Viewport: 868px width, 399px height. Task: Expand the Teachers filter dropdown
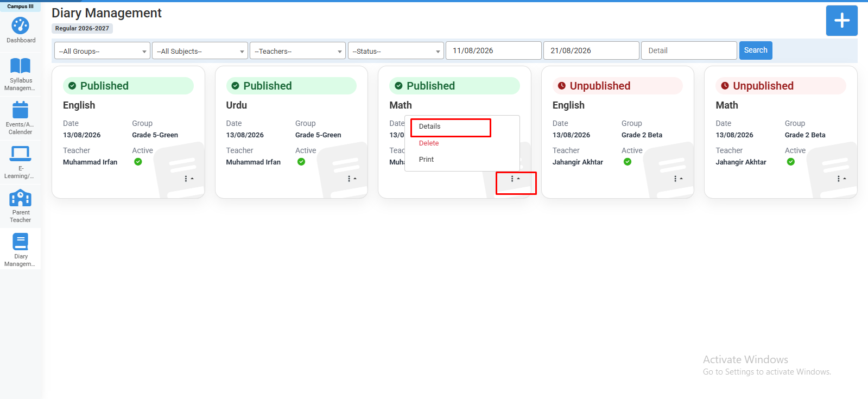click(x=297, y=51)
